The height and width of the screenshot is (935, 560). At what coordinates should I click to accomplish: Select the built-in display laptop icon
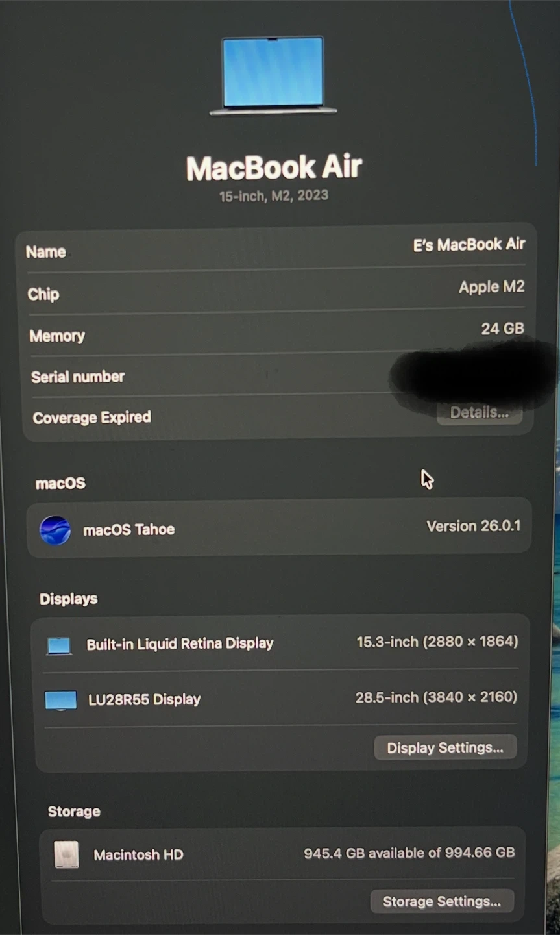pyautogui.click(x=59, y=645)
